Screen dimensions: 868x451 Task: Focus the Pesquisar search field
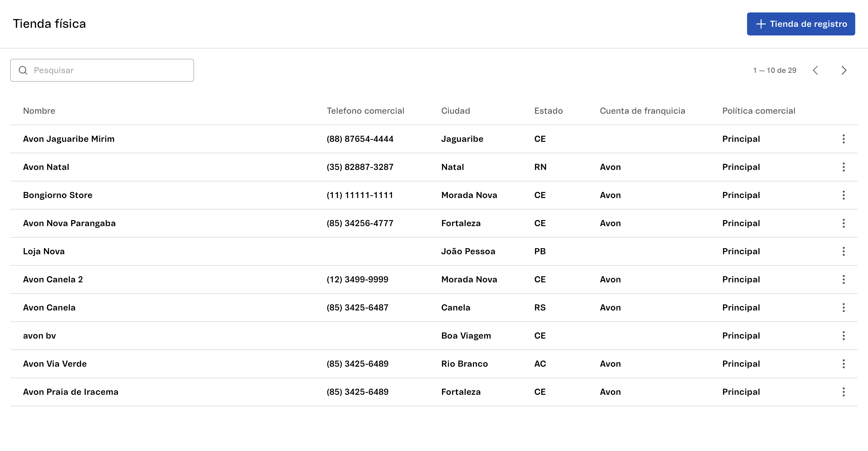(x=108, y=70)
